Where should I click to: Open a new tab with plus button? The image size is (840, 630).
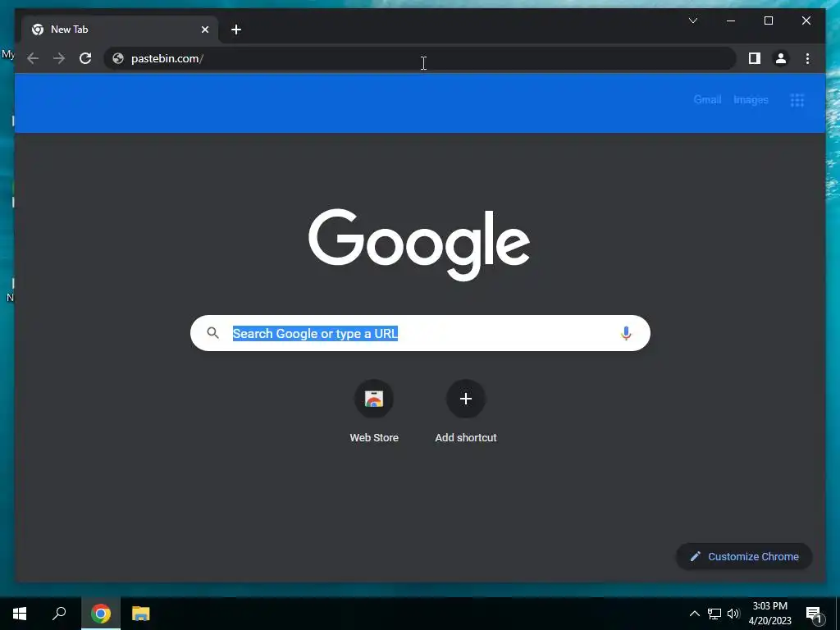click(x=236, y=30)
